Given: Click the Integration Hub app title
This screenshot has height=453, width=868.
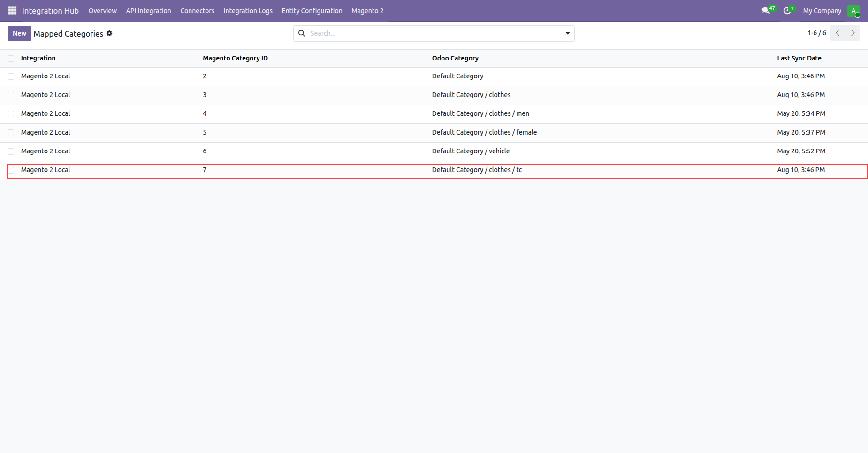Looking at the screenshot, I should [50, 11].
